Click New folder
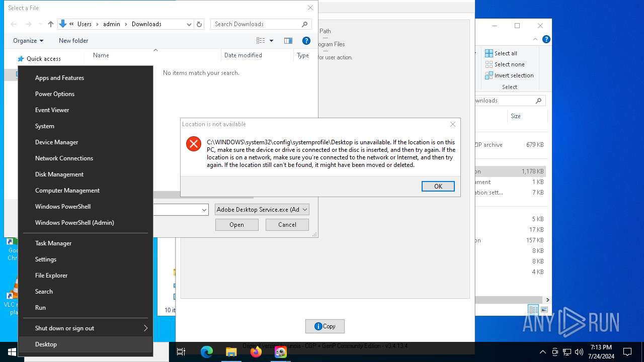The width and height of the screenshot is (644, 362). coord(73,41)
